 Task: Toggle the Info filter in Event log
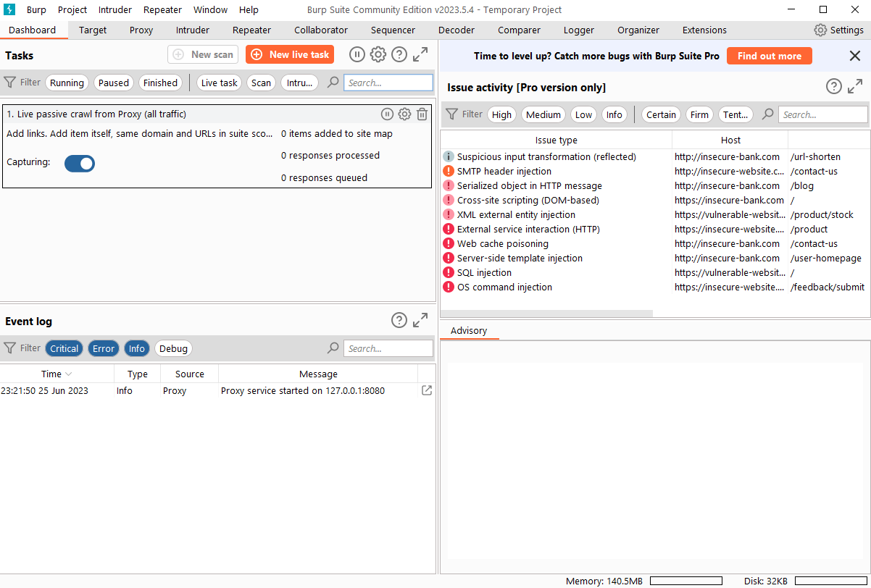click(x=137, y=348)
